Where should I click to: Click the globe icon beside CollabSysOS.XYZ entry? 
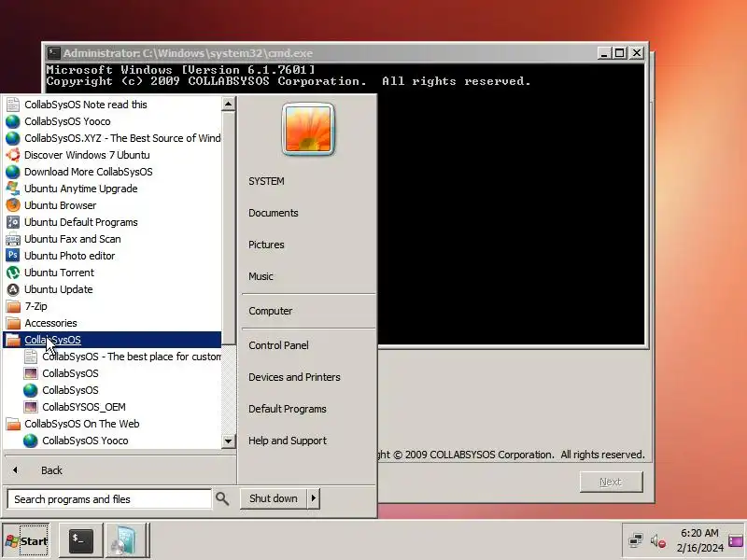pyautogui.click(x=13, y=138)
